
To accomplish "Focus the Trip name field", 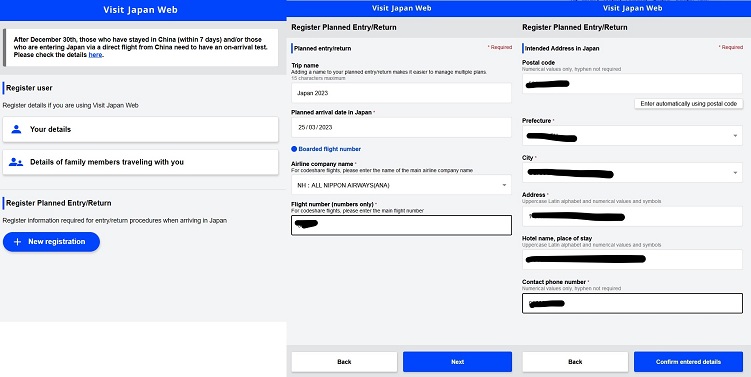I will click(x=401, y=93).
